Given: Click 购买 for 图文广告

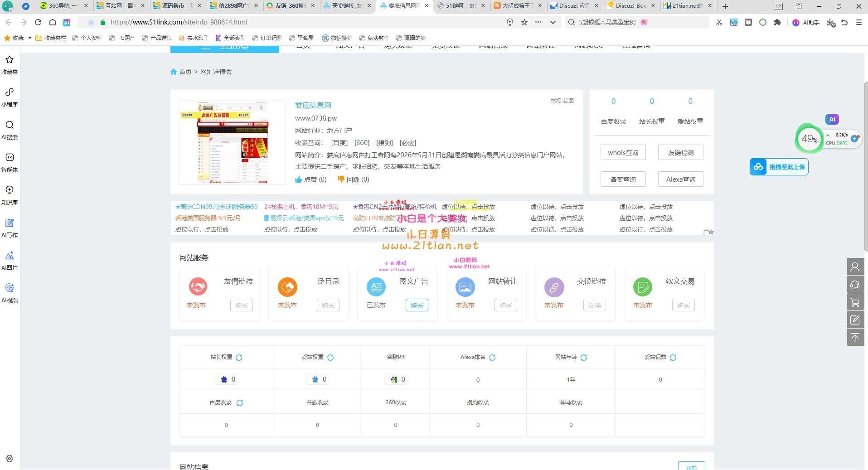Looking at the screenshot, I should click(x=417, y=305).
